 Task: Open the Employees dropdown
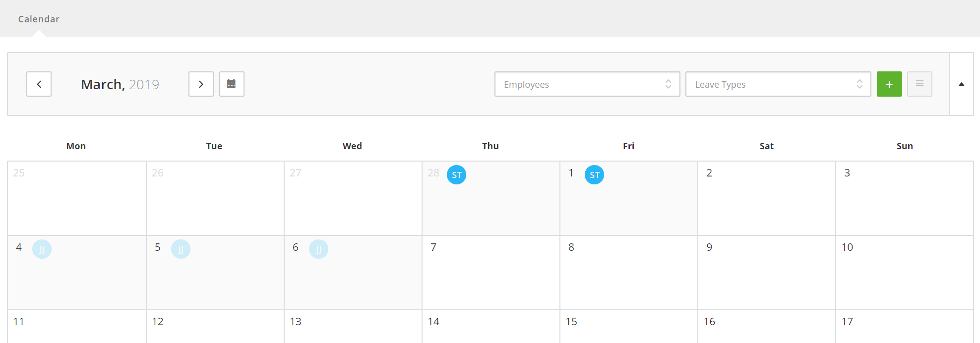pyautogui.click(x=587, y=84)
